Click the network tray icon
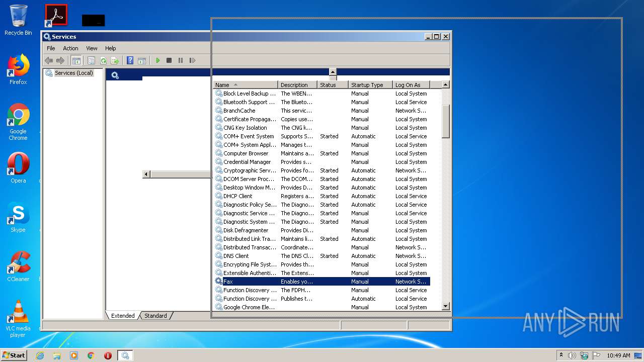Screen dimensions: 644x362 584,355
